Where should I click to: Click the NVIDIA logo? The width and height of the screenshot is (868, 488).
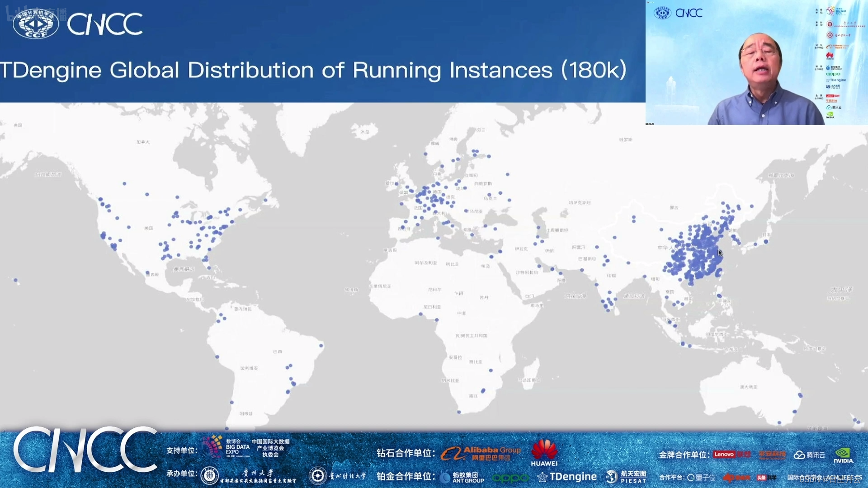843,455
